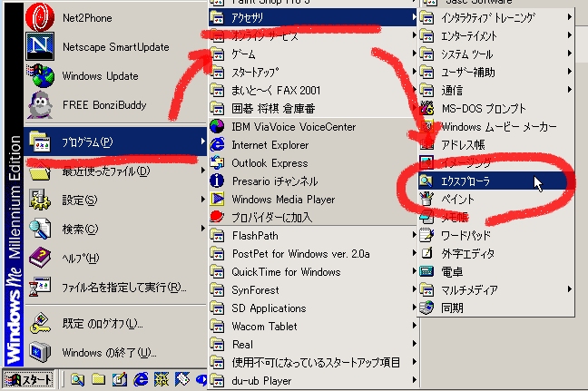
Task: Open ファイル名を指定して実行(R) run icon
Action: click(x=40, y=288)
